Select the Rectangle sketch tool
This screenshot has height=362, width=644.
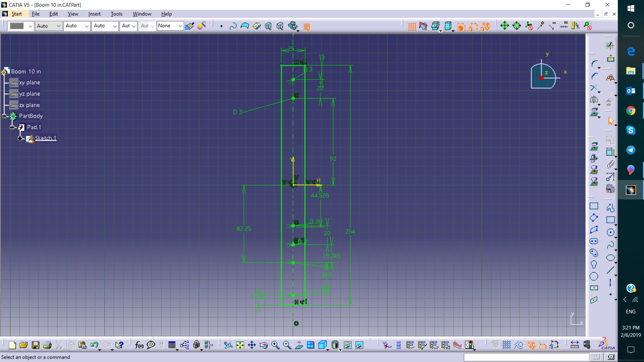point(610,220)
